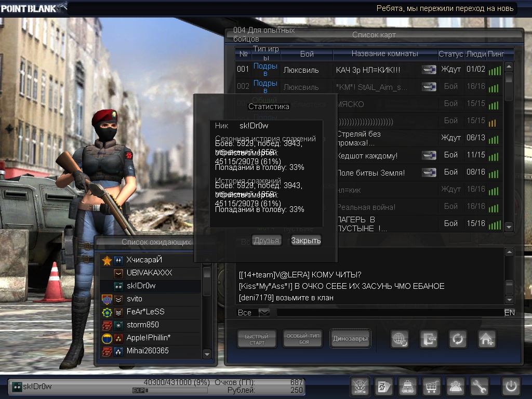Viewport: 532px width, 399px height.
Task: Click room list scroll-down arrow
Action: pos(509,227)
